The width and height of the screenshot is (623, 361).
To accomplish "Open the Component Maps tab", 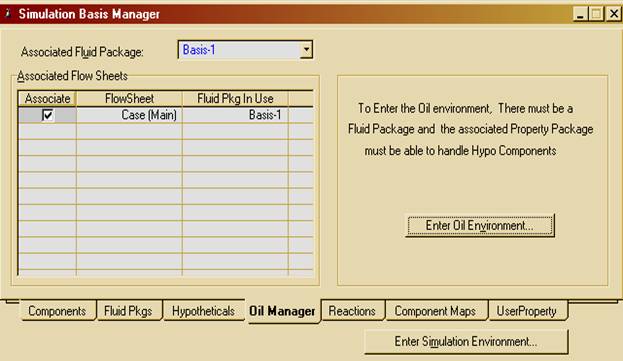I will tap(435, 311).
